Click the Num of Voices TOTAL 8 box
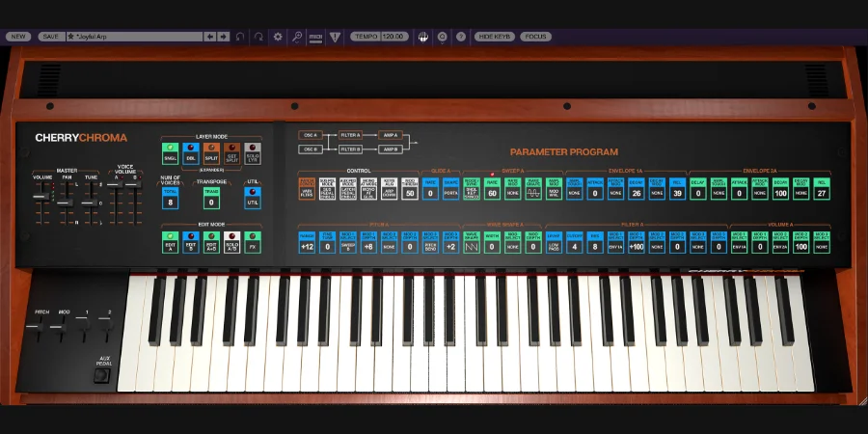Screen dimensions: 868x434 (x=170, y=198)
